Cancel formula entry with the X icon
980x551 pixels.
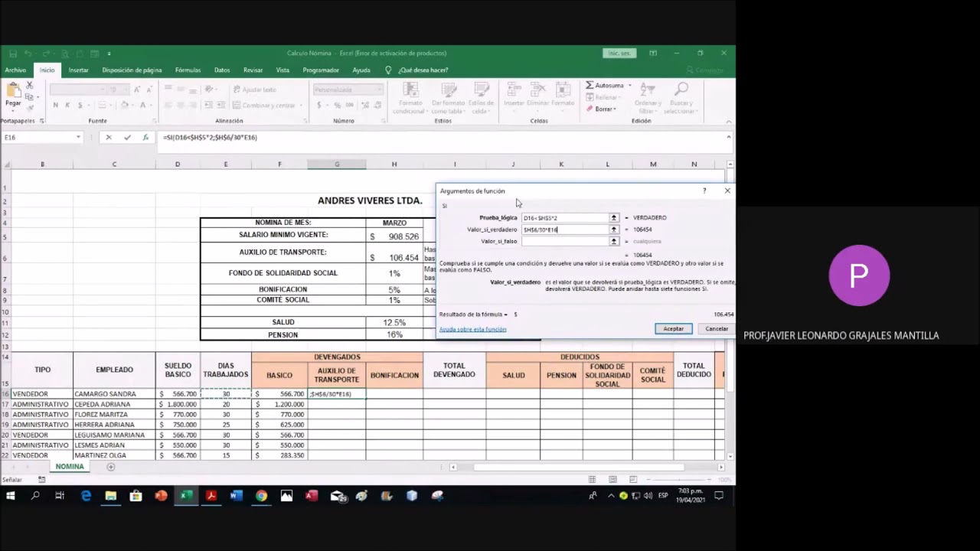pyautogui.click(x=109, y=138)
